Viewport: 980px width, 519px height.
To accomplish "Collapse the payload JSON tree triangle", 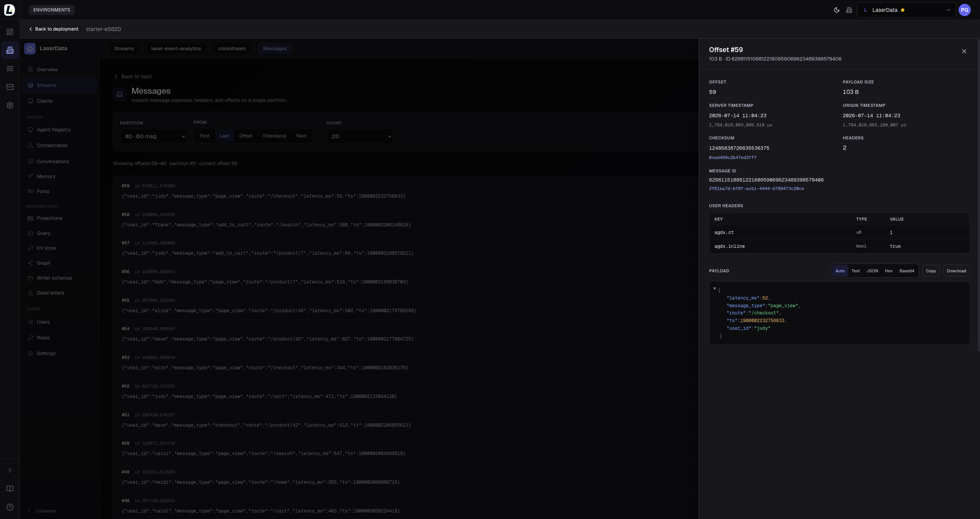I will click(714, 288).
